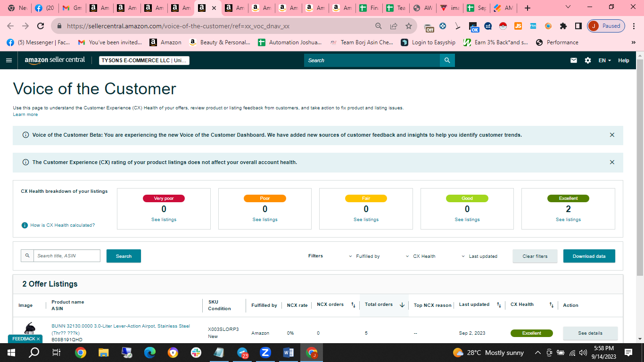This screenshot has height=362, width=644.
Task: Sort the table by NCX orders
Action: [x=353, y=305]
